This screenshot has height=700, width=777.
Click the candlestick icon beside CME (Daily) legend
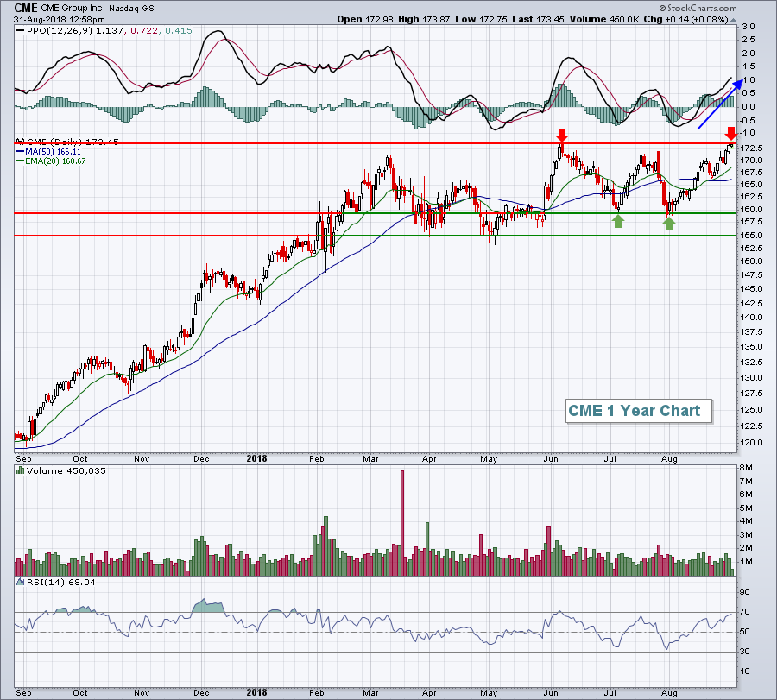pos(21,142)
